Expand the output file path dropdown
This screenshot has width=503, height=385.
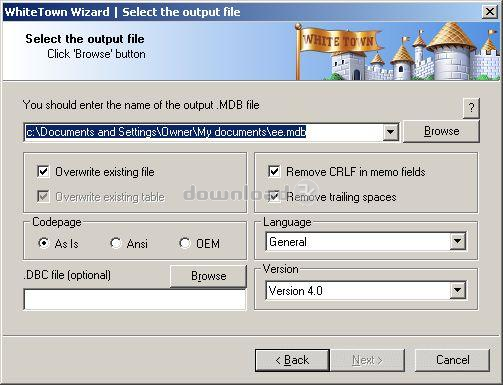tap(390, 132)
